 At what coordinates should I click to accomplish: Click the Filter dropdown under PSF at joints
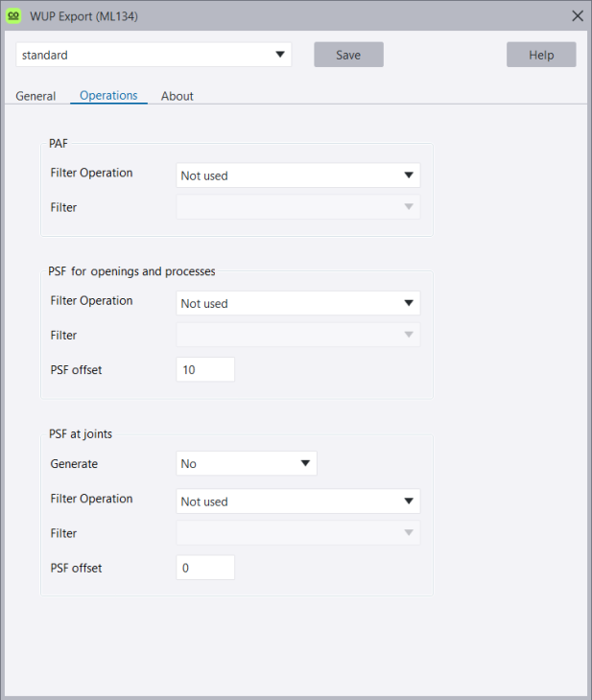(298, 533)
